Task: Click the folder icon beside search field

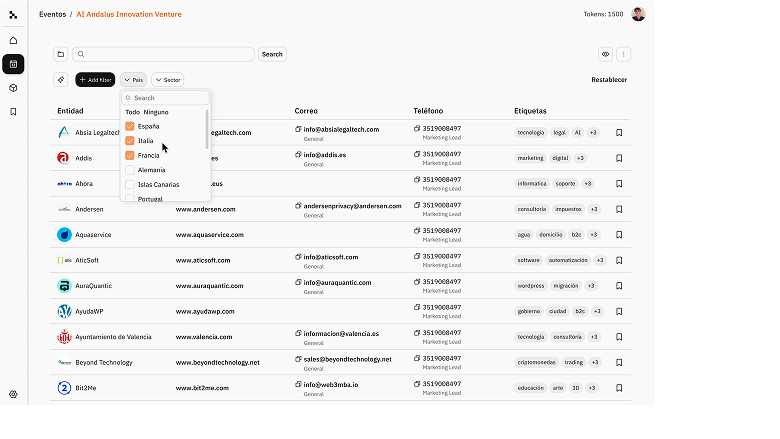Action: [61, 54]
